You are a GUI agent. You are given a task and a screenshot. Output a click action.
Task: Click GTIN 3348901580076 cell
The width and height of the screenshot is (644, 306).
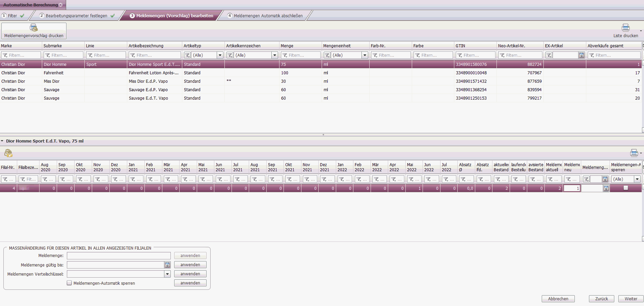(475, 64)
